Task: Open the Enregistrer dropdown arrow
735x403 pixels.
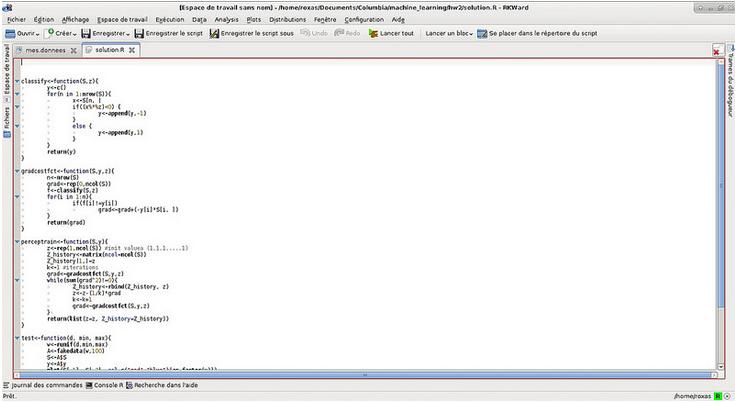Action: (x=128, y=34)
